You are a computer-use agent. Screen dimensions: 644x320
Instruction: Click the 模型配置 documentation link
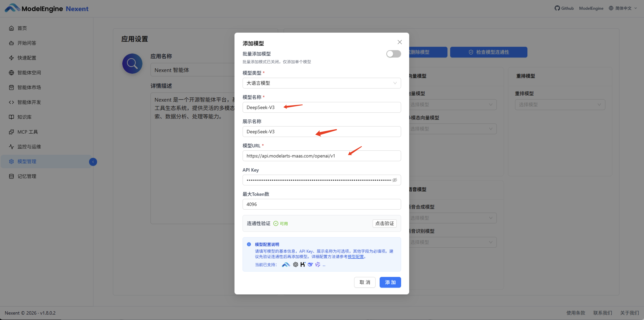[356, 256]
